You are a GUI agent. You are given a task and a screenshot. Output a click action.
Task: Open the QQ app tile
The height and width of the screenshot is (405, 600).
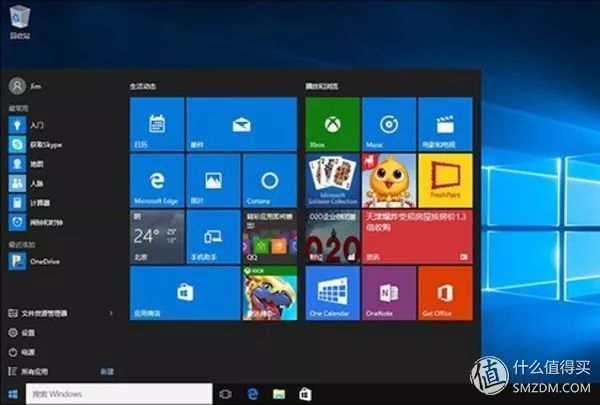pyautogui.click(x=270, y=237)
